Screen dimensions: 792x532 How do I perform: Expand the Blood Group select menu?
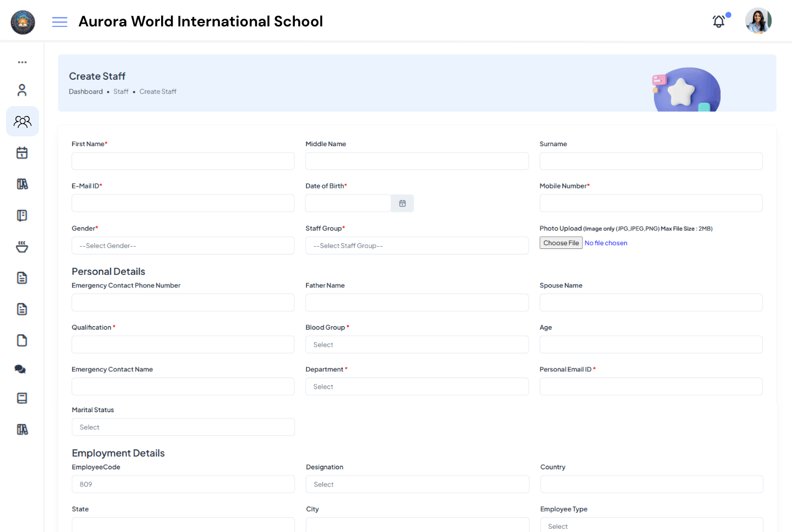point(416,344)
